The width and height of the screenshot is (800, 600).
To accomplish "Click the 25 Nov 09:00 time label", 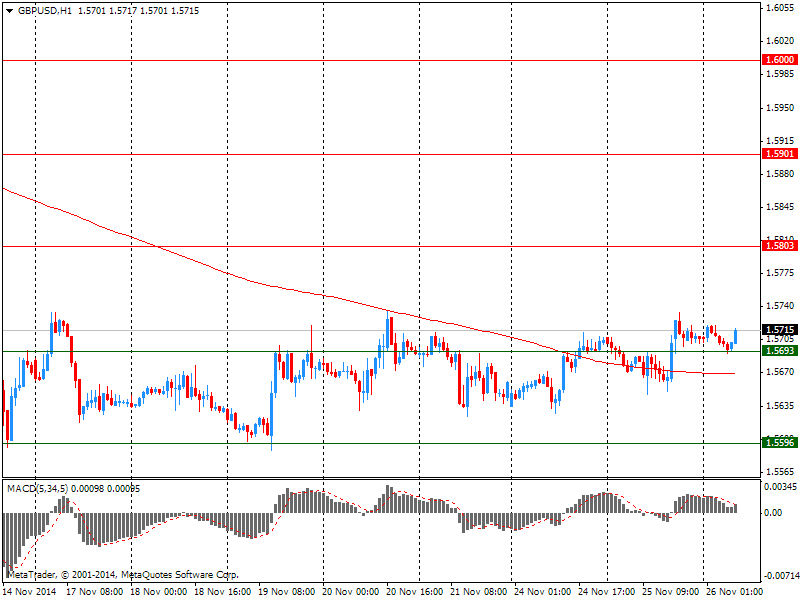I will (x=670, y=592).
